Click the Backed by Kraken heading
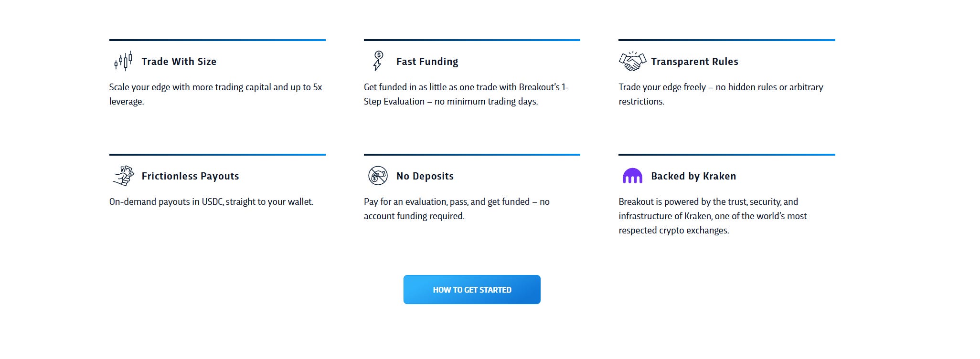Viewport: 980px width, 359px height. pos(694,176)
